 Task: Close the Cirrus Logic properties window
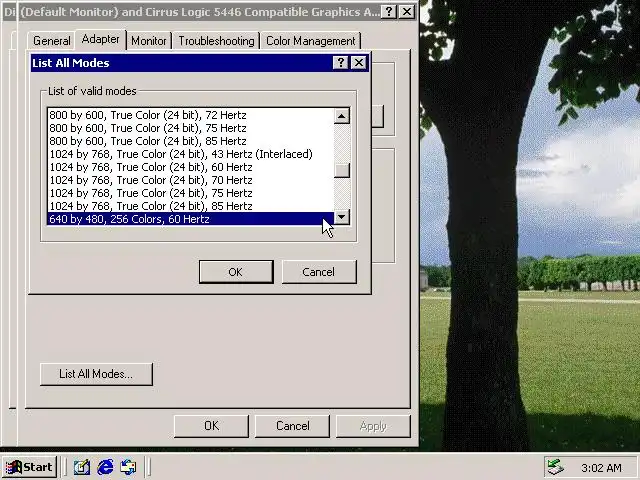pos(407,12)
